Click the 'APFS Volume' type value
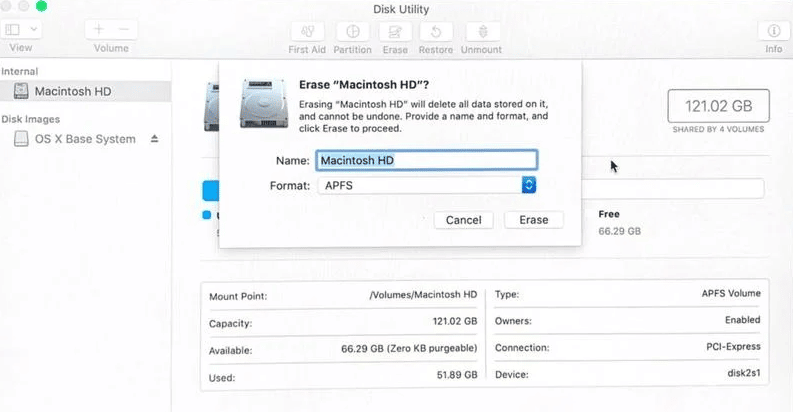This screenshot has height=412, width=793. 731,294
